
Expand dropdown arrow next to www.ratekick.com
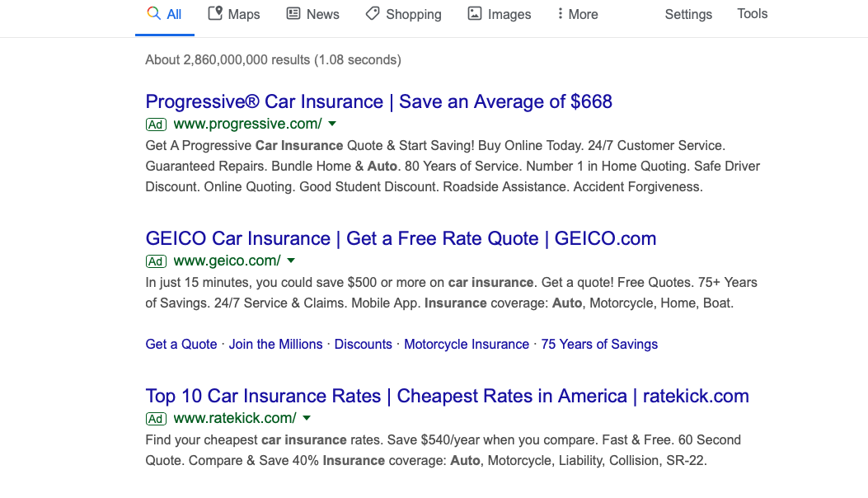click(307, 418)
